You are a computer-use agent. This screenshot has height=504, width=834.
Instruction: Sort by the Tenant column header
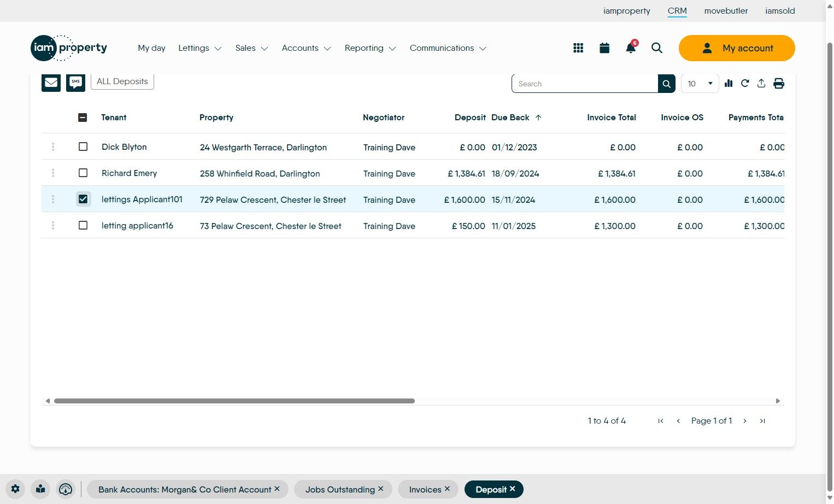pyautogui.click(x=114, y=118)
